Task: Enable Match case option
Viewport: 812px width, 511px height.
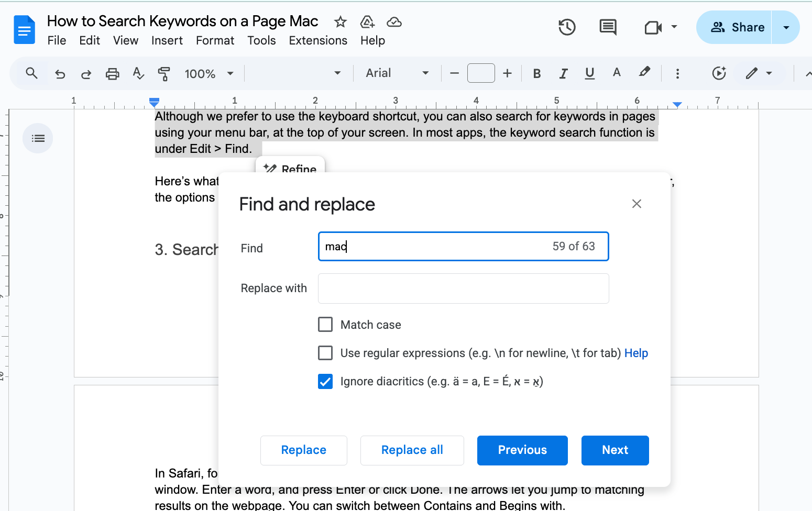Action: tap(325, 324)
